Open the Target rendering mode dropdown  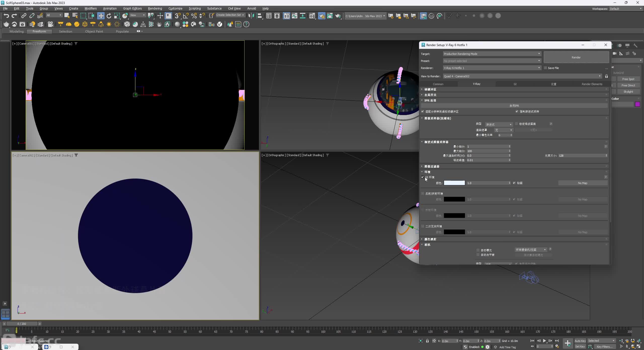[x=492, y=54]
